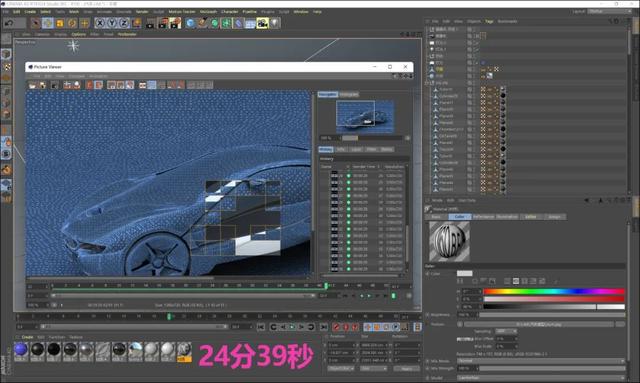The image size is (640, 383).
Task: Click the Color swatch in material editor
Action: click(464, 274)
